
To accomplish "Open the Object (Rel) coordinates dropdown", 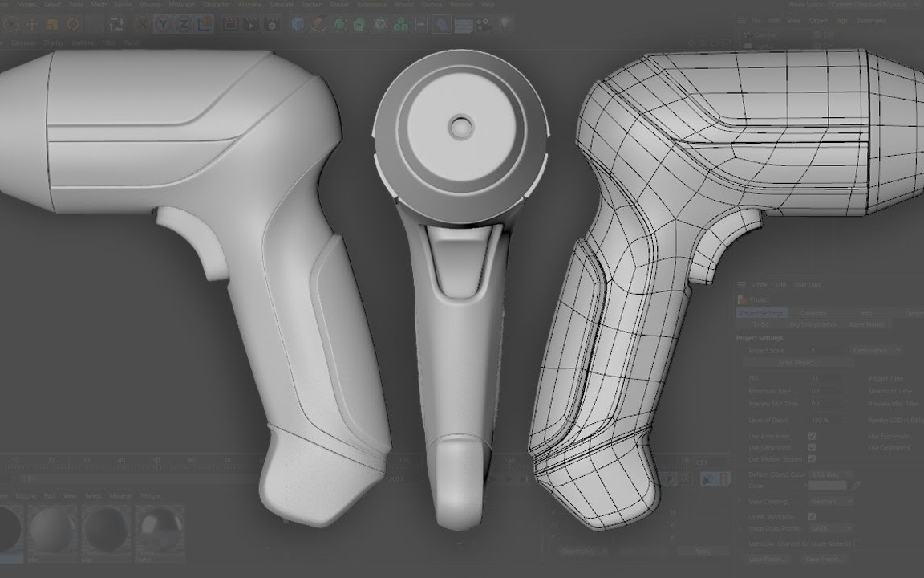I will [x=583, y=552].
